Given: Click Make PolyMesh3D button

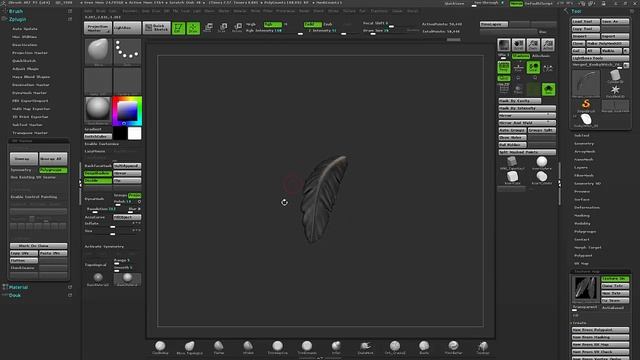Looking at the screenshot, I should coord(607,43).
